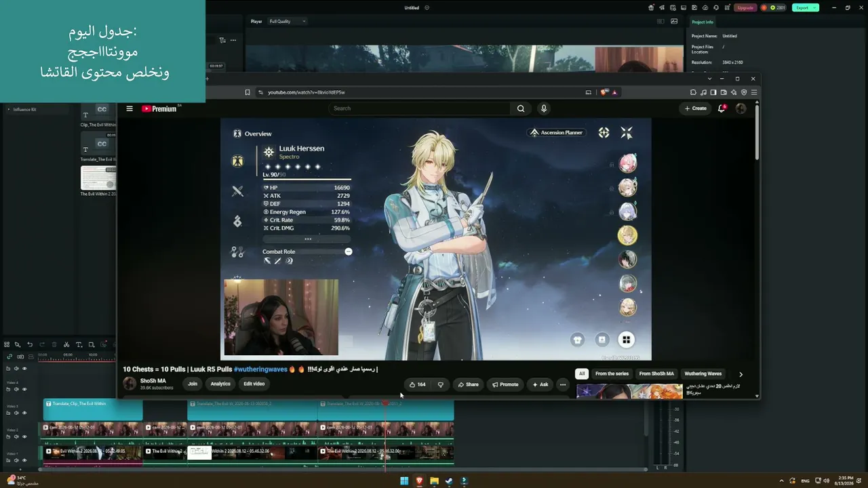Expand the Influence Kit tree item

tap(8, 109)
